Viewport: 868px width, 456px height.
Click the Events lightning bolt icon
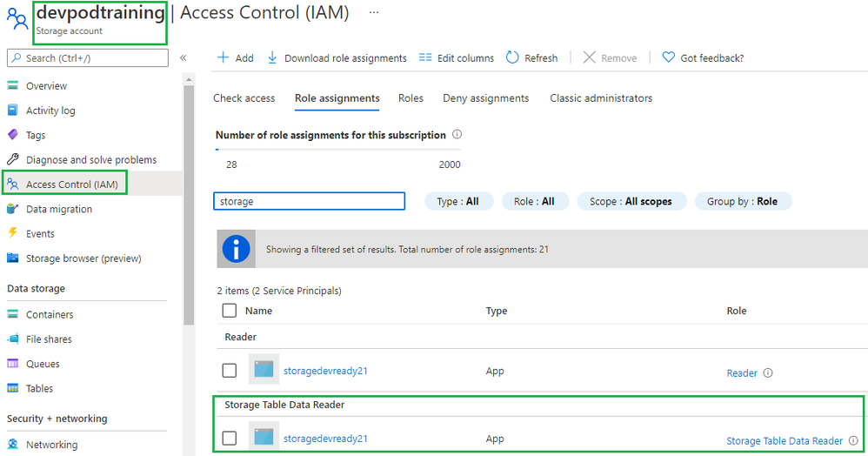pos(12,233)
